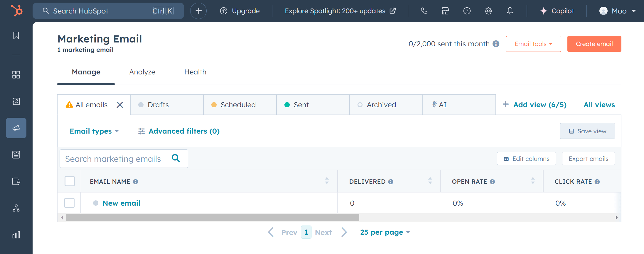Open Explore Spotlight updates link
This screenshot has height=254, width=644.
pos(340,11)
